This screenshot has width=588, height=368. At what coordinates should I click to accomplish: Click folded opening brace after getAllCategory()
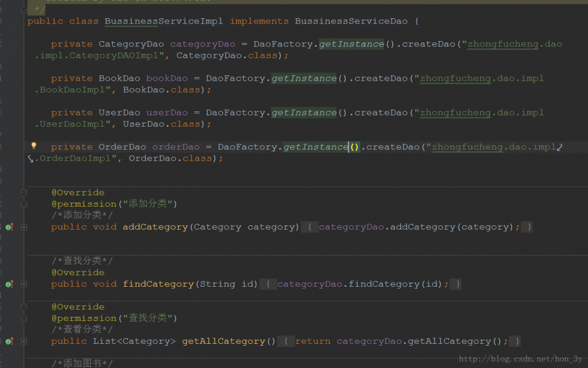click(286, 342)
